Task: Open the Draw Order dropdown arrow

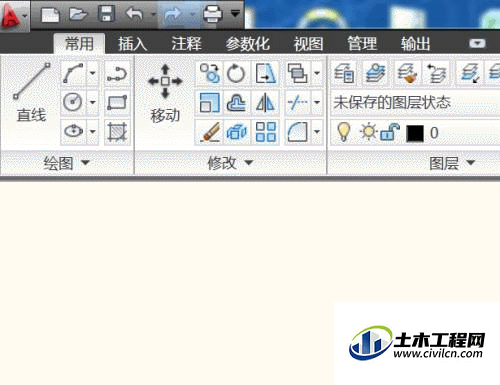Action: pos(317,73)
